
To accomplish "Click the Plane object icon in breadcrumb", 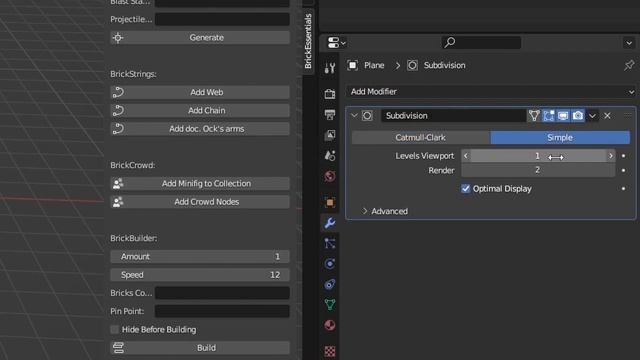I will (x=353, y=65).
